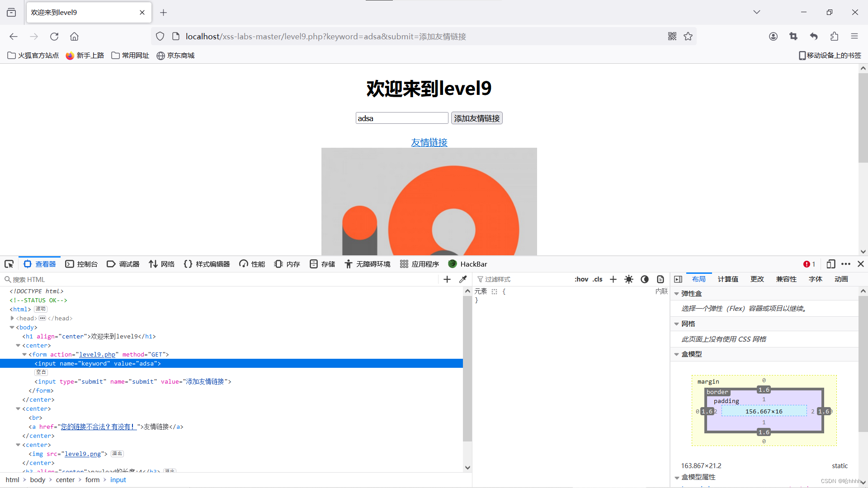The width and height of the screenshot is (868, 488).
Task: Click the reload page button
Action: 54,37
